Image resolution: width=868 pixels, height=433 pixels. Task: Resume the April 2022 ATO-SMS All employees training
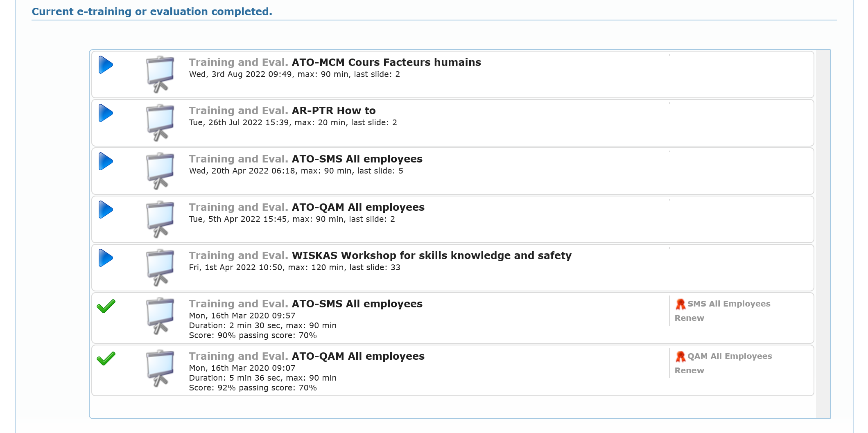tap(106, 162)
